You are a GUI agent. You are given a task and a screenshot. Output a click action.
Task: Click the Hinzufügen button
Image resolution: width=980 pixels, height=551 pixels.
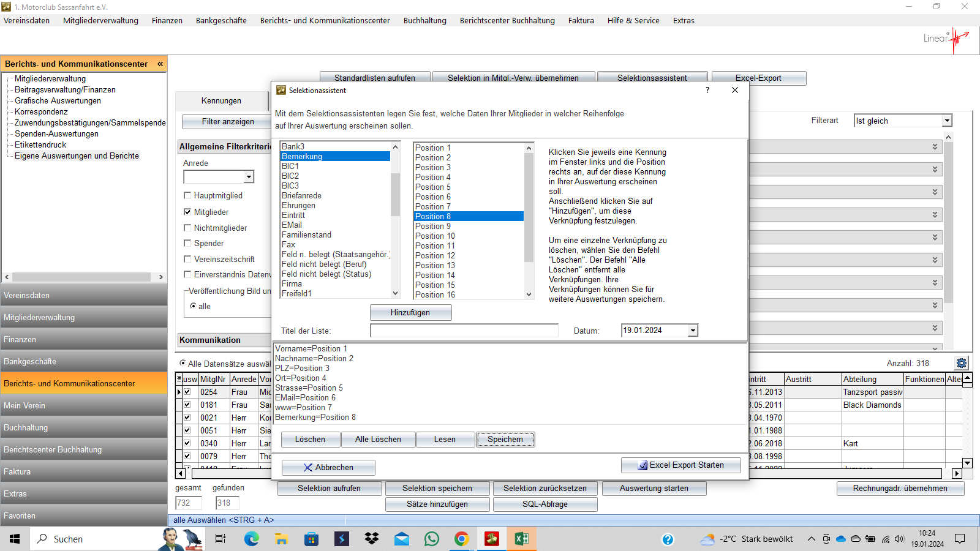pyautogui.click(x=410, y=312)
